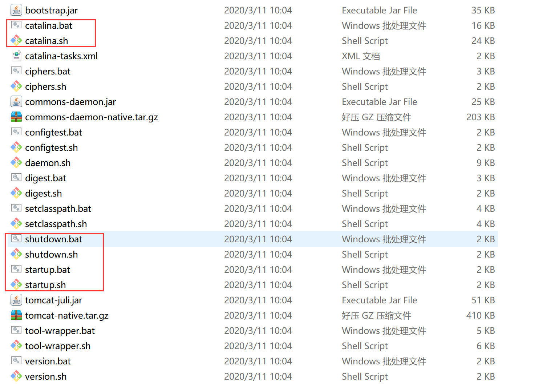Click the catalina.bat batch file icon

pos(16,25)
